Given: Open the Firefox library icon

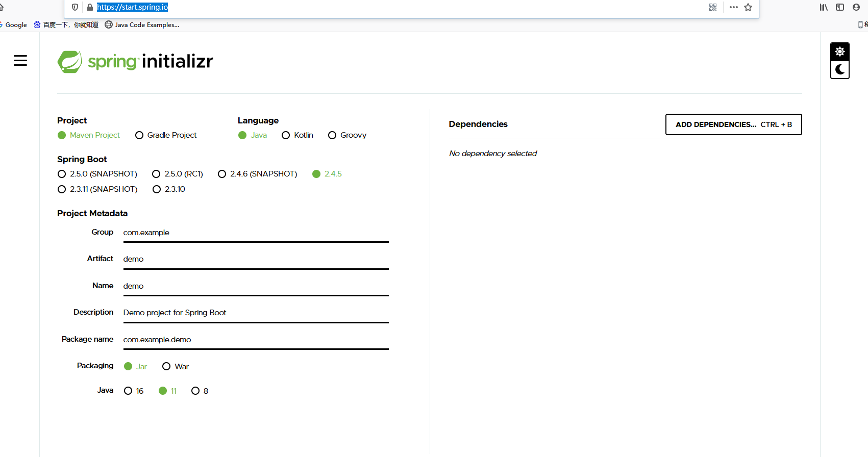Looking at the screenshot, I should click(824, 7).
